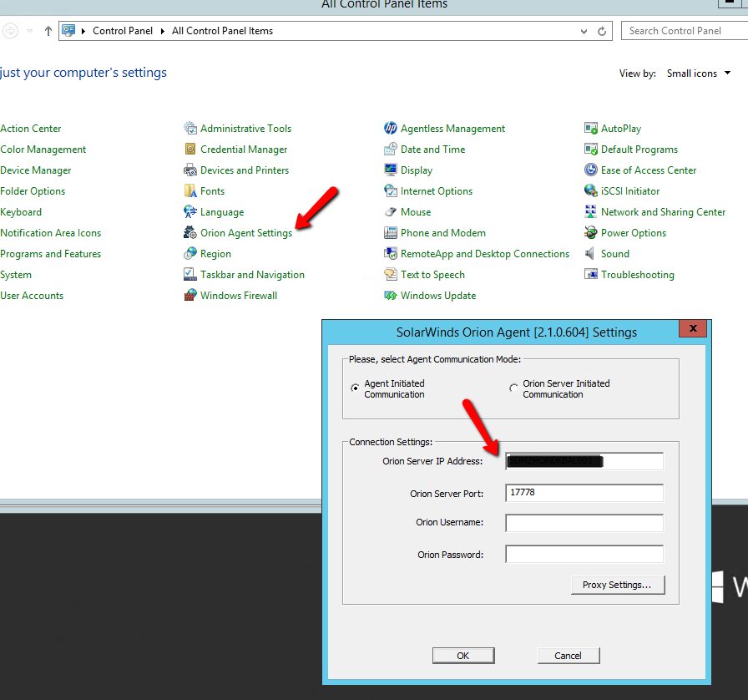Expand the breadcrumb arrow before Control Panel
748x700 pixels.
click(x=83, y=31)
